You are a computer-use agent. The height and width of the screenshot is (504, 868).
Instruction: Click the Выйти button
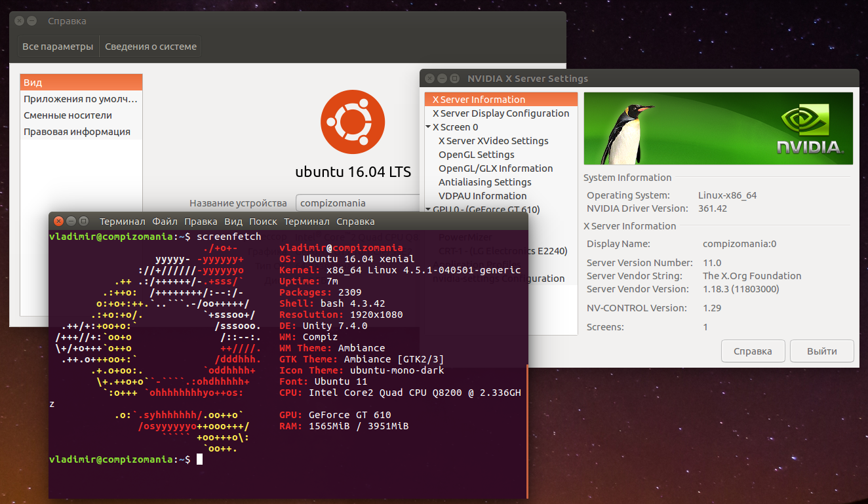coord(822,351)
